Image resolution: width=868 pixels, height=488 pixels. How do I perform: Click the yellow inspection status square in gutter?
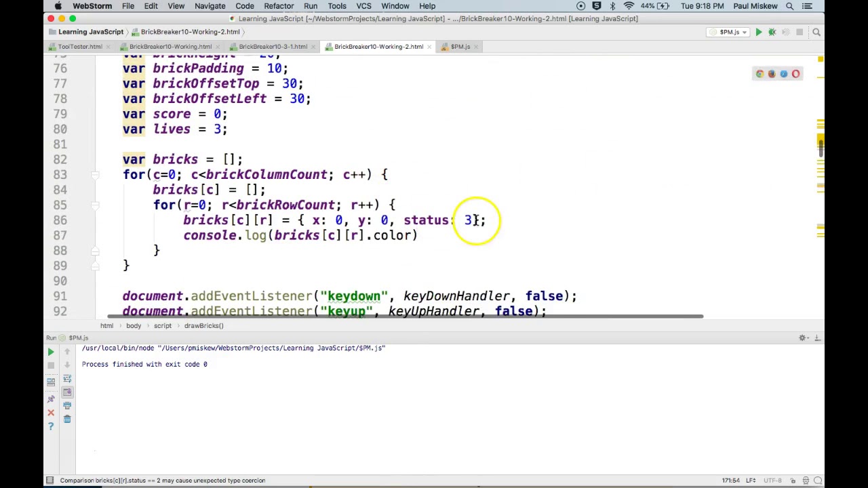(x=821, y=60)
